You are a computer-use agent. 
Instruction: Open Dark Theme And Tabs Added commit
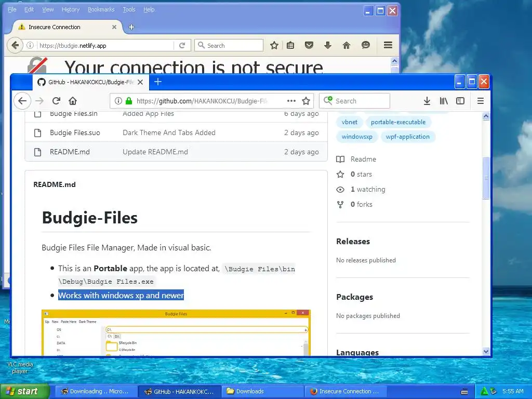169,132
